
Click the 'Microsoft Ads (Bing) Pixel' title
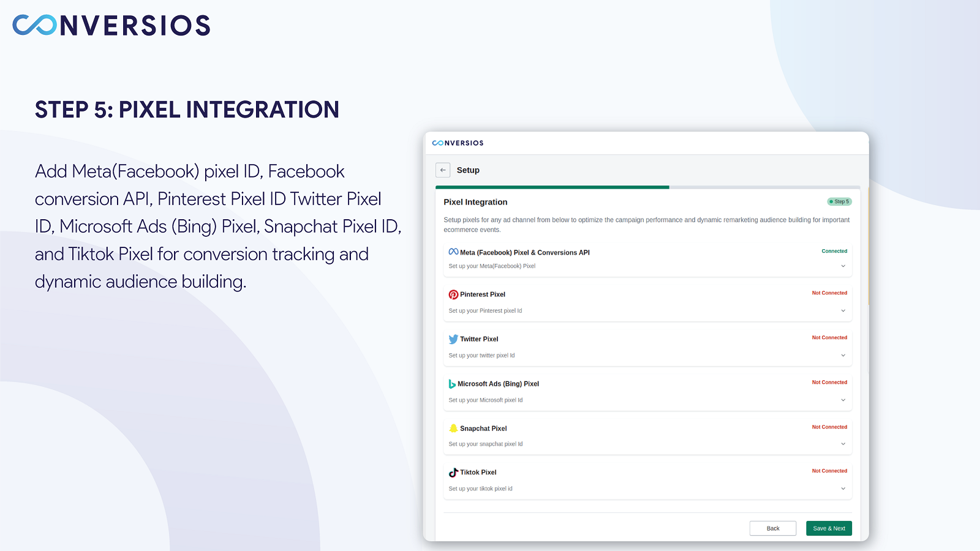coord(498,384)
